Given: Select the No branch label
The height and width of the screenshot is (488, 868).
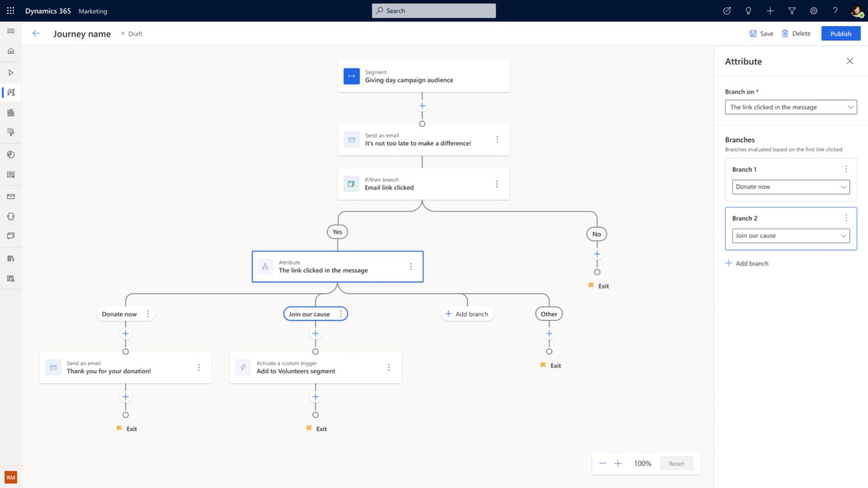Looking at the screenshot, I should (x=597, y=234).
